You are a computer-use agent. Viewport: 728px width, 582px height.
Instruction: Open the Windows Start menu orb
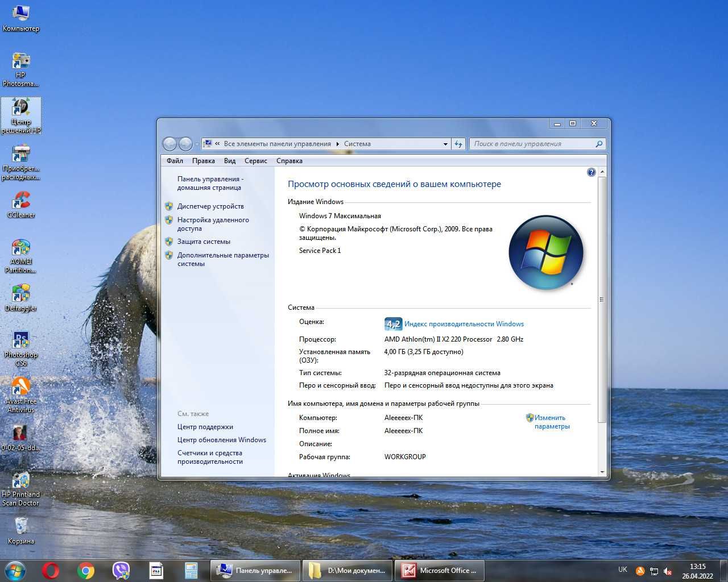[15, 571]
